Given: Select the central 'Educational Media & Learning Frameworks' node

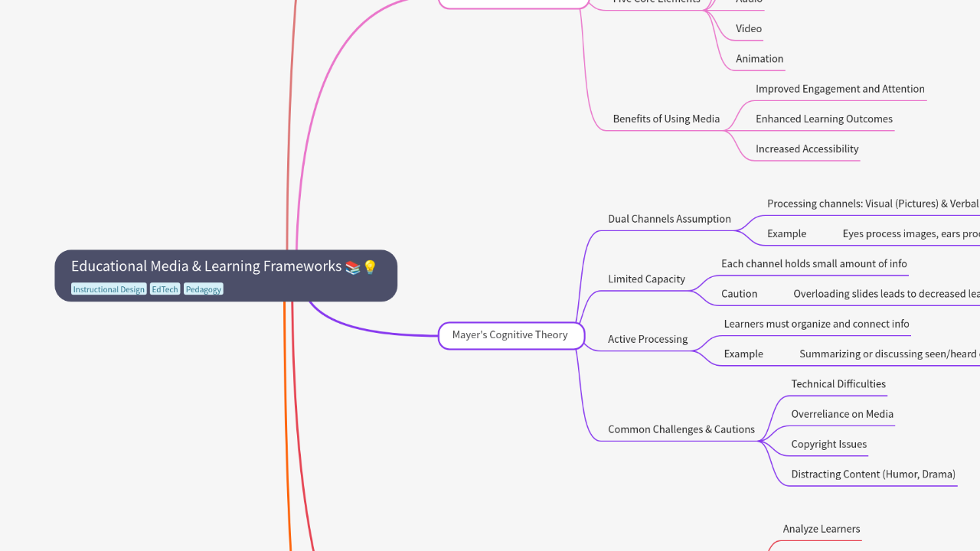Looking at the screenshot, I should 206,266.
